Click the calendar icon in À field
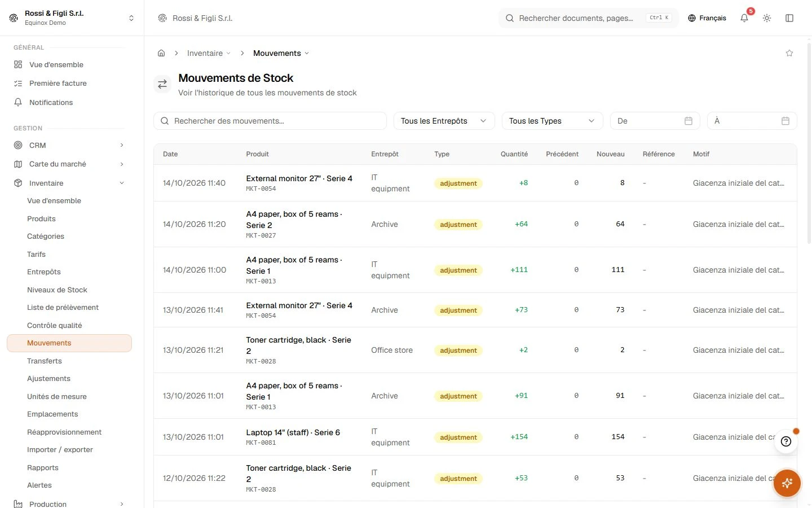The image size is (812, 508). pyautogui.click(x=785, y=121)
